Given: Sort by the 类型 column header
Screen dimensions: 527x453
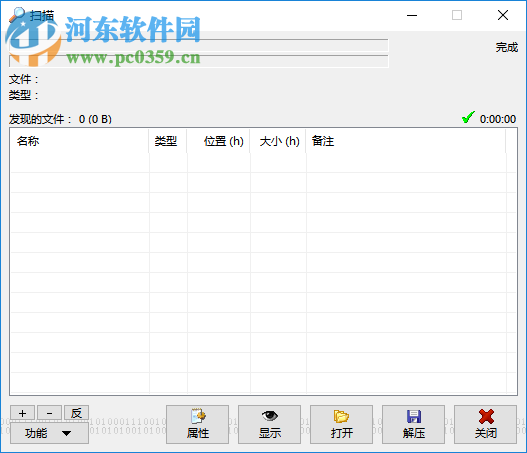Looking at the screenshot, I should [x=168, y=141].
